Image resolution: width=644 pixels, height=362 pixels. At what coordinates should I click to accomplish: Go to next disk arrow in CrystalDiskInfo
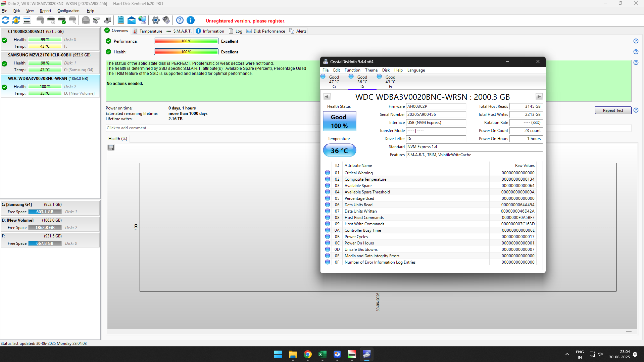[539, 97]
